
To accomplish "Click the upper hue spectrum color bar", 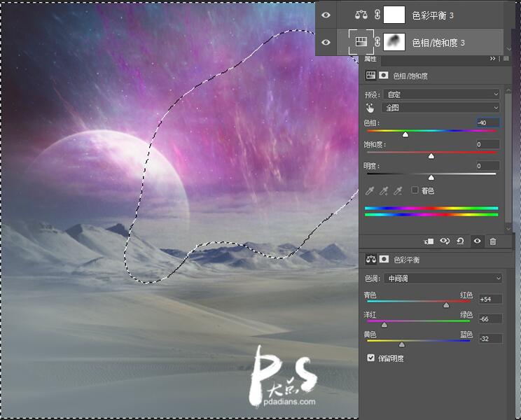I will (431, 208).
